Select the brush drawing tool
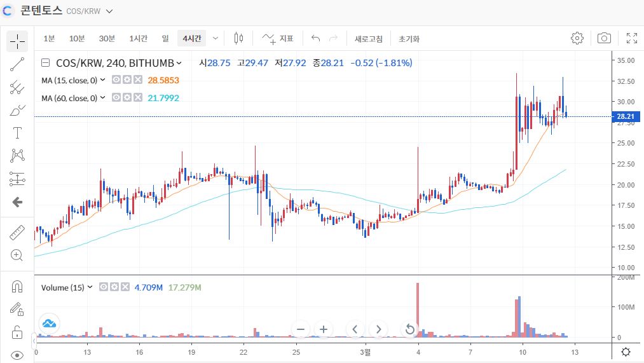The height and width of the screenshot is (363, 644). [17, 111]
